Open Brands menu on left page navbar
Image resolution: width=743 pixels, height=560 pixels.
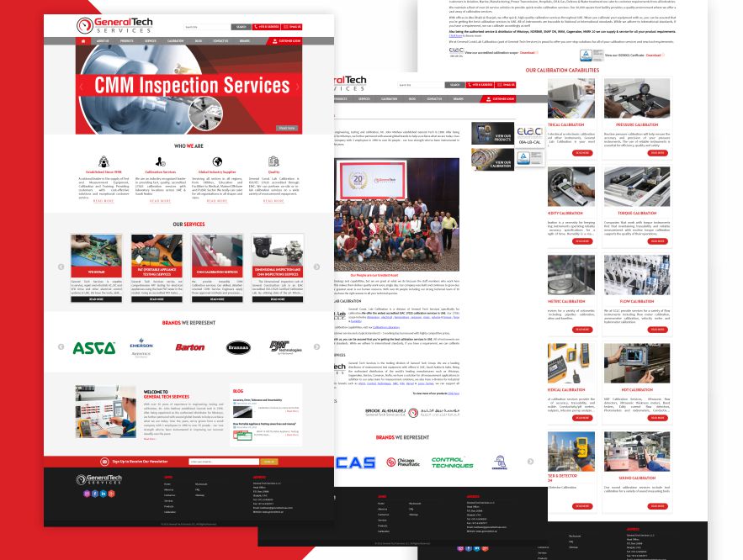(245, 41)
